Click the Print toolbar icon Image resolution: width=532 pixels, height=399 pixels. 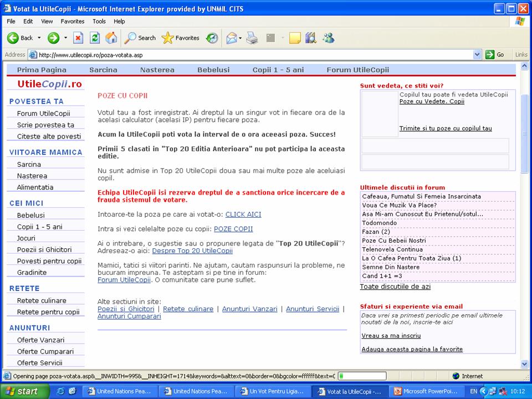pyautogui.click(x=252, y=38)
